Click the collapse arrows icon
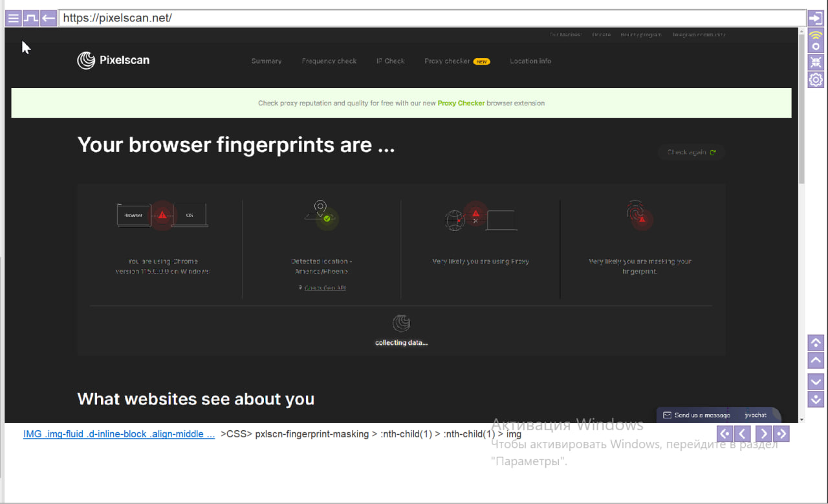Screen dimensions: 828x504 816,62
